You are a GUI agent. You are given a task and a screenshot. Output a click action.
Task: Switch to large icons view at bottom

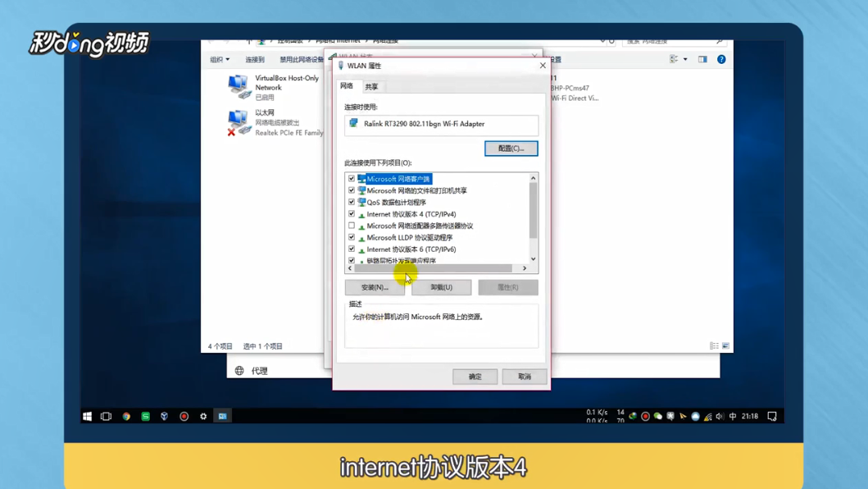[725, 346]
